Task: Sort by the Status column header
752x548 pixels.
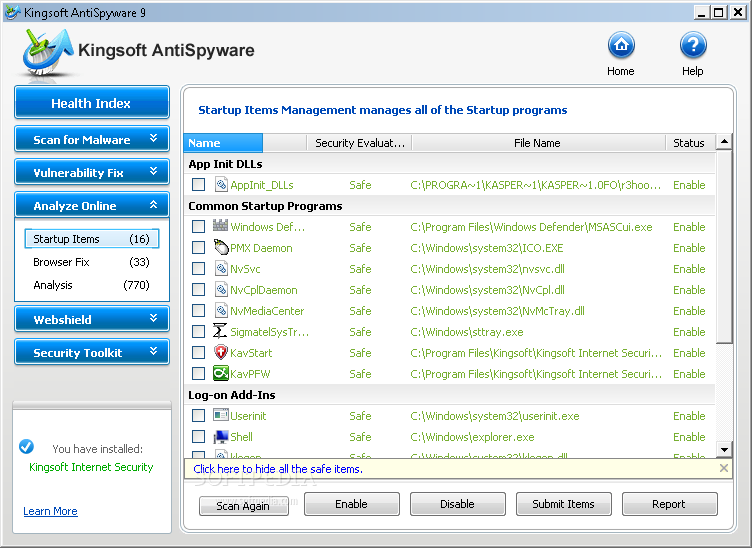Action: 690,143
